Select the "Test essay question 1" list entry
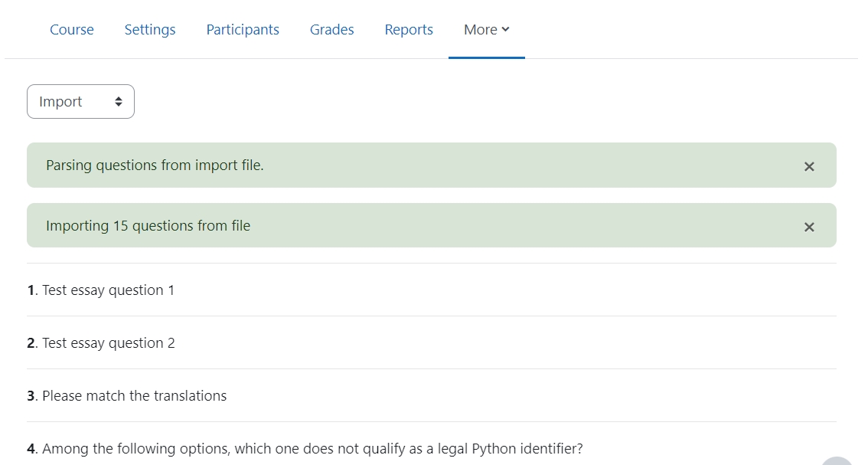The image size is (868, 465). coord(108,290)
